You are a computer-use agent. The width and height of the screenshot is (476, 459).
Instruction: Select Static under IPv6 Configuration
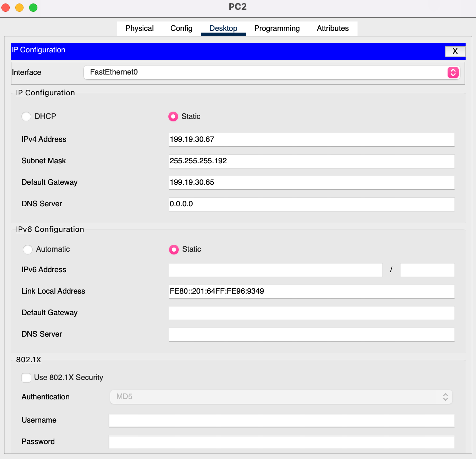[174, 249]
